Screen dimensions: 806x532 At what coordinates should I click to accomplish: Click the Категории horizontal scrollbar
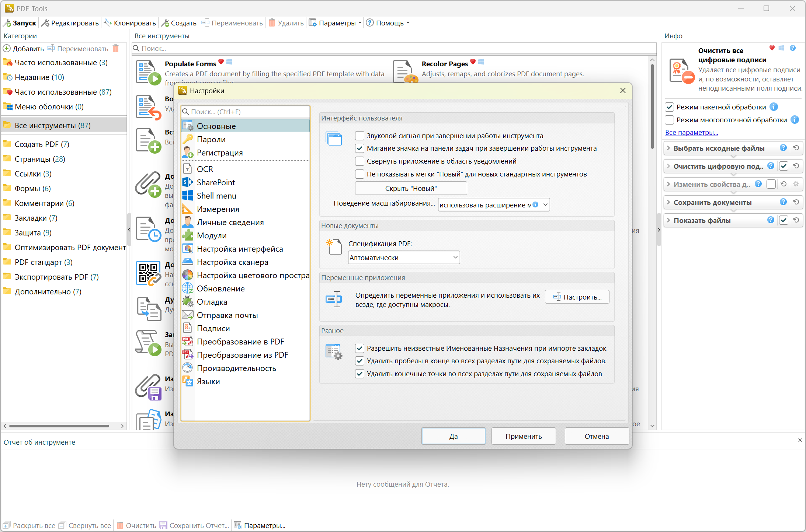(59, 426)
